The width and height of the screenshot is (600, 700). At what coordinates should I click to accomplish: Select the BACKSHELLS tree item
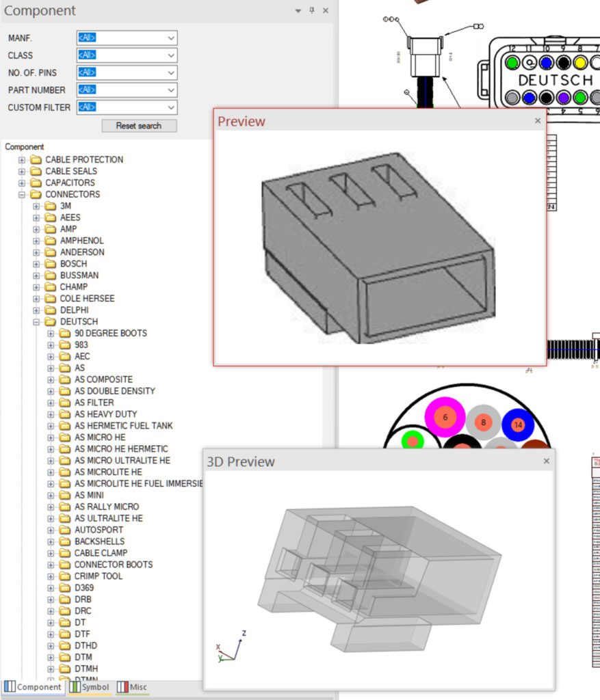tap(100, 541)
